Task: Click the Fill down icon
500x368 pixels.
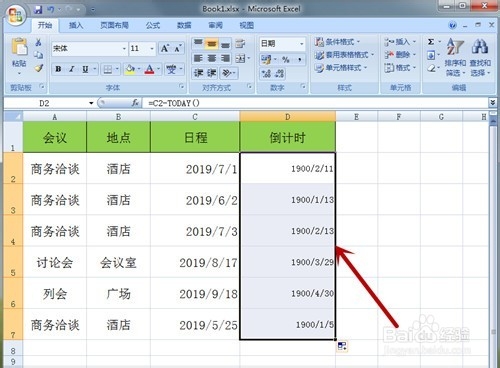Action: [x=431, y=55]
